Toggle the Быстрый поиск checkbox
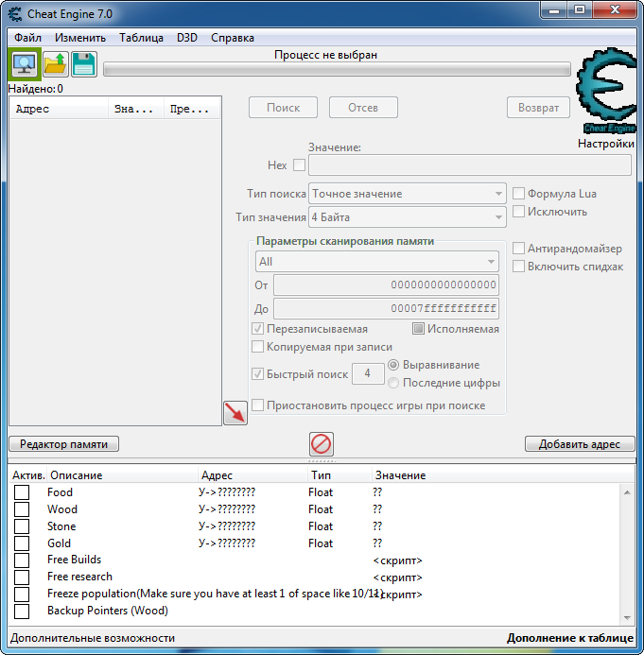The height and width of the screenshot is (655, 644). (x=257, y=374)
